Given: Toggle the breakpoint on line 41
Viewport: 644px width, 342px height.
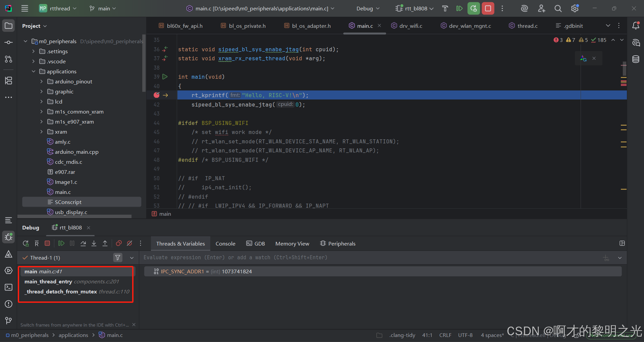Looking at the screenshot, I should coord(156,95).
